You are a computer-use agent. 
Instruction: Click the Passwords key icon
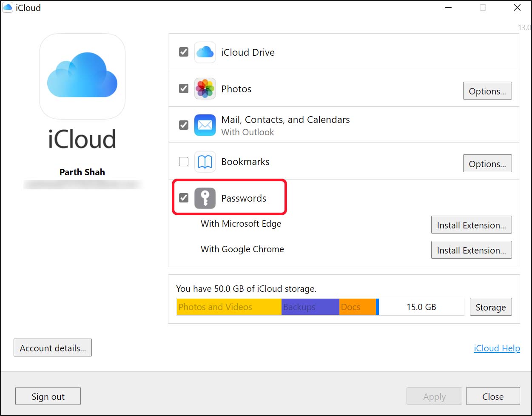(x=205, y=198)
